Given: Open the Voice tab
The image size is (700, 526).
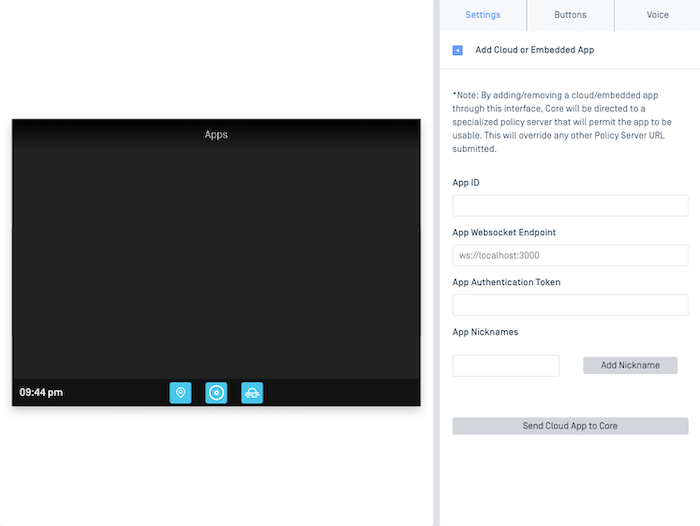Looking at the screenshot, I should coord(657,15).
